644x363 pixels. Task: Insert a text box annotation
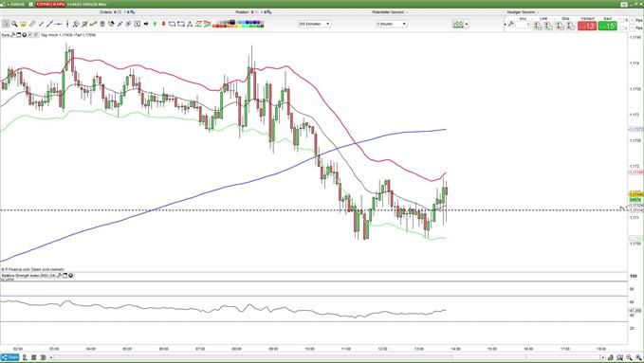138,24
